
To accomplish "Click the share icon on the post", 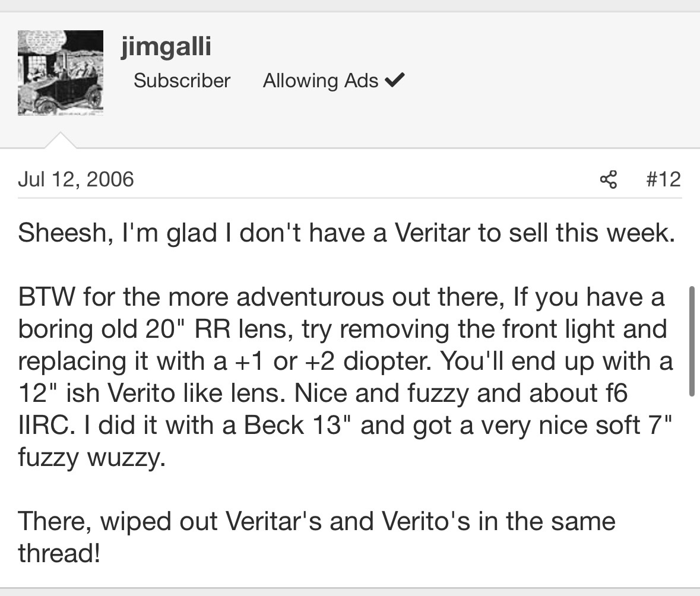I will click(608, 179).
